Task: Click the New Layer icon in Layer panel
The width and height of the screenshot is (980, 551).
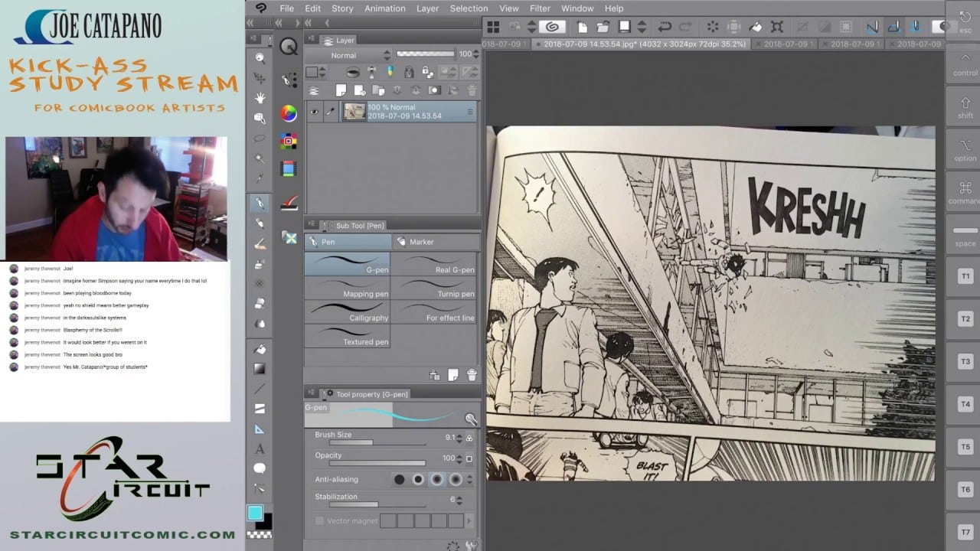Action: click(x=341, y=90)
